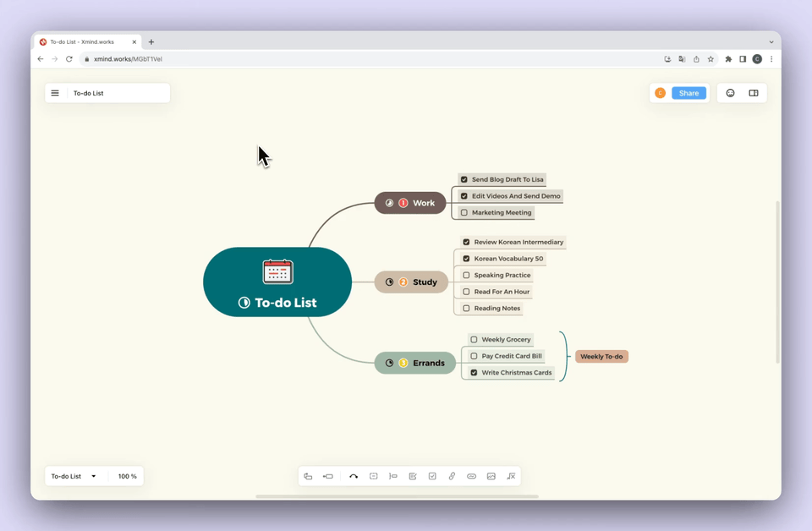The height and width of the screenshot is (531, 812).
Task: Check the Speaking Practice checkbox
Action: [466, 276]
